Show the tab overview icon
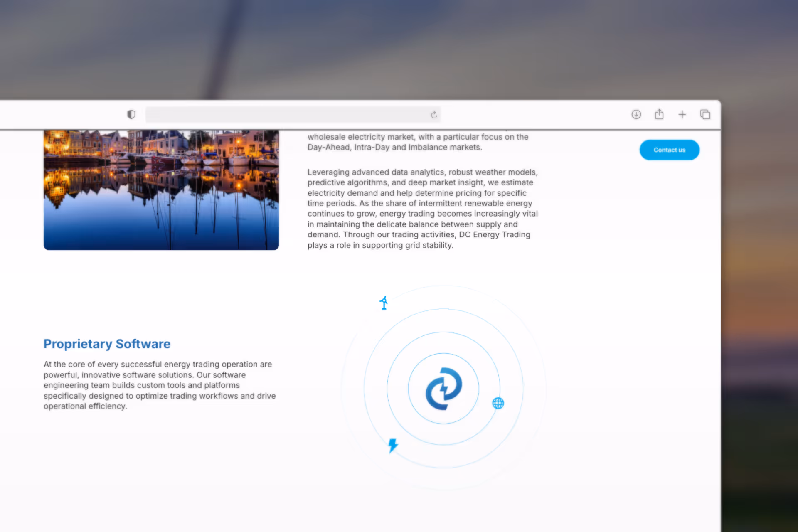This screenshot has height=532, width=798. (x=705, y=114)
